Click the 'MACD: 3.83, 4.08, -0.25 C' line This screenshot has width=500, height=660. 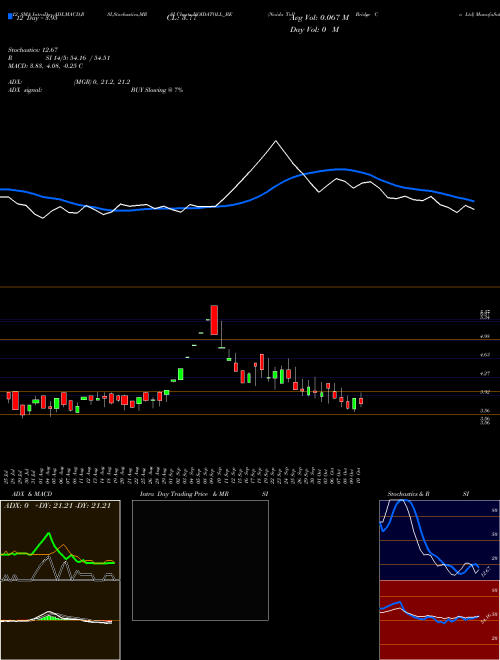pyautogui.click(x=45, y=66)
